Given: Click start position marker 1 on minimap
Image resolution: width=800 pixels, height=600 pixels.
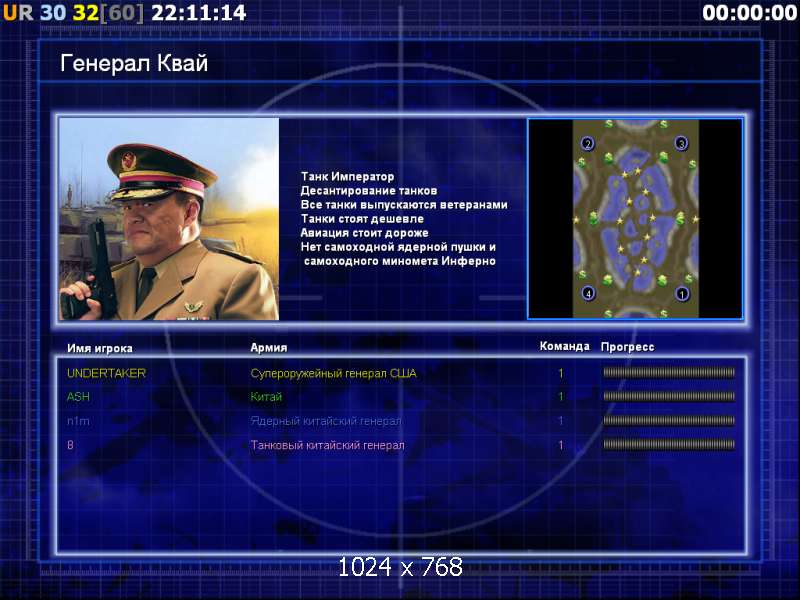Looking at the screenshot, I should [682, 294].
